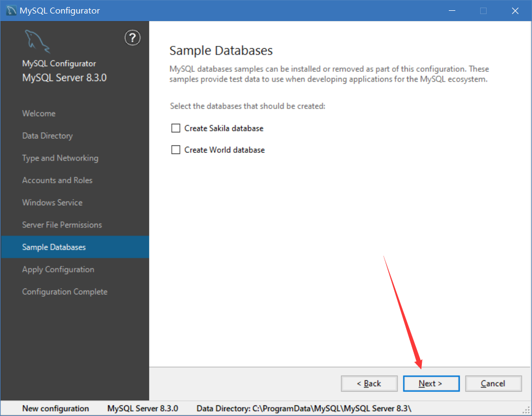Click the help question mark icon

click(x=132, y=38)
